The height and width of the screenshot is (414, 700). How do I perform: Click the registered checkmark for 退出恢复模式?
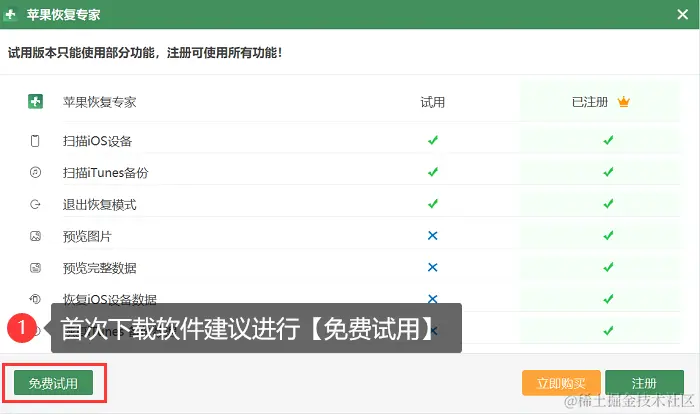(x=608, y=204)
